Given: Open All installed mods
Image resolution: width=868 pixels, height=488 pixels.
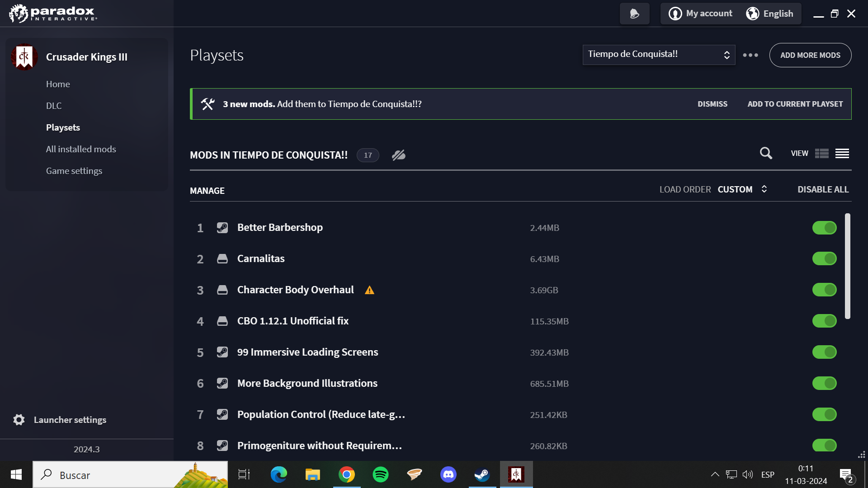Looking at the screenshot, I should [x=81, y=149].
